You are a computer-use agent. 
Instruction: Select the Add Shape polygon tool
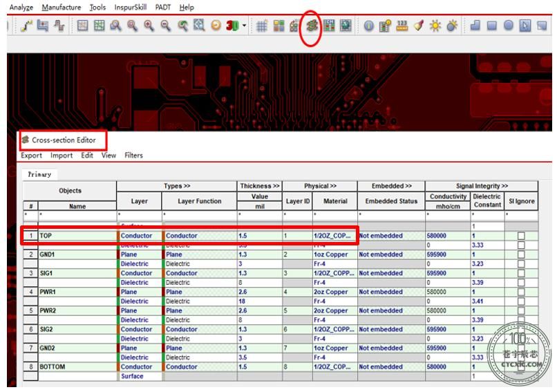[475, 26]
